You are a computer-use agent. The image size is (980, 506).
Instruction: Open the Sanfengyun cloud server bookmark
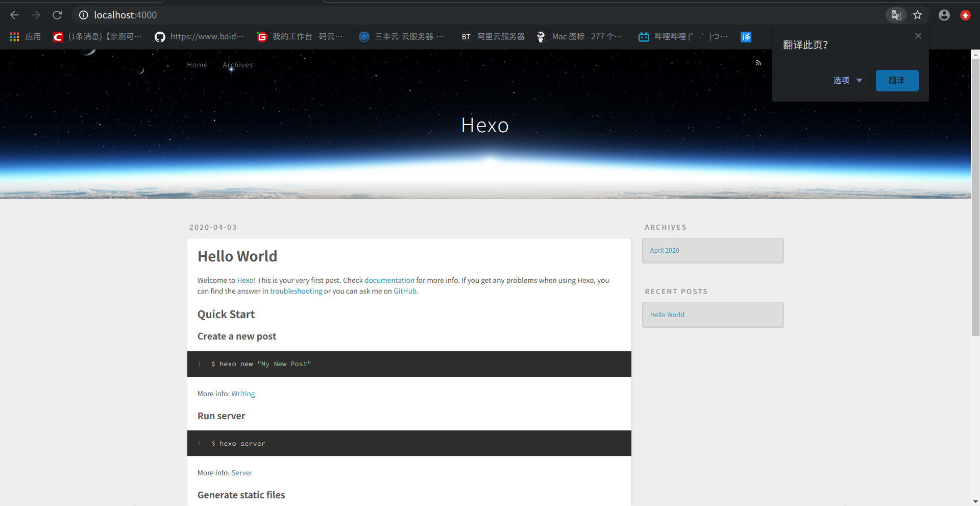point(402,37)
